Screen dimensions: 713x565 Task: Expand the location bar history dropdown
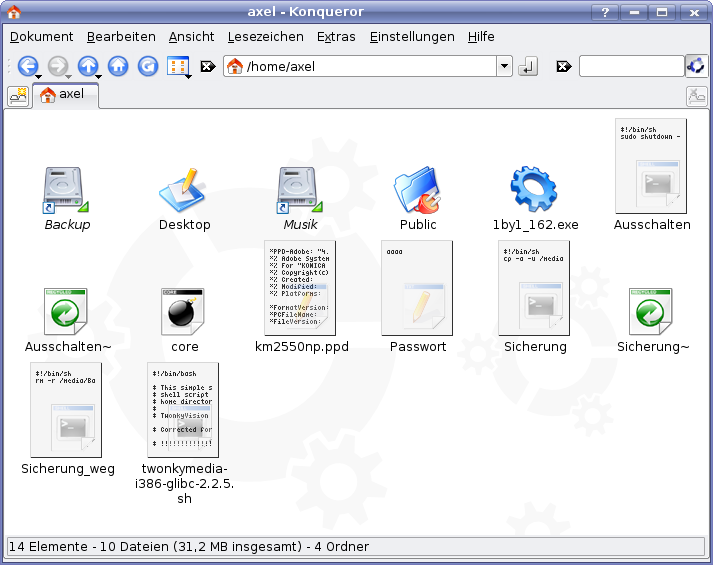(x=504, y=66)
